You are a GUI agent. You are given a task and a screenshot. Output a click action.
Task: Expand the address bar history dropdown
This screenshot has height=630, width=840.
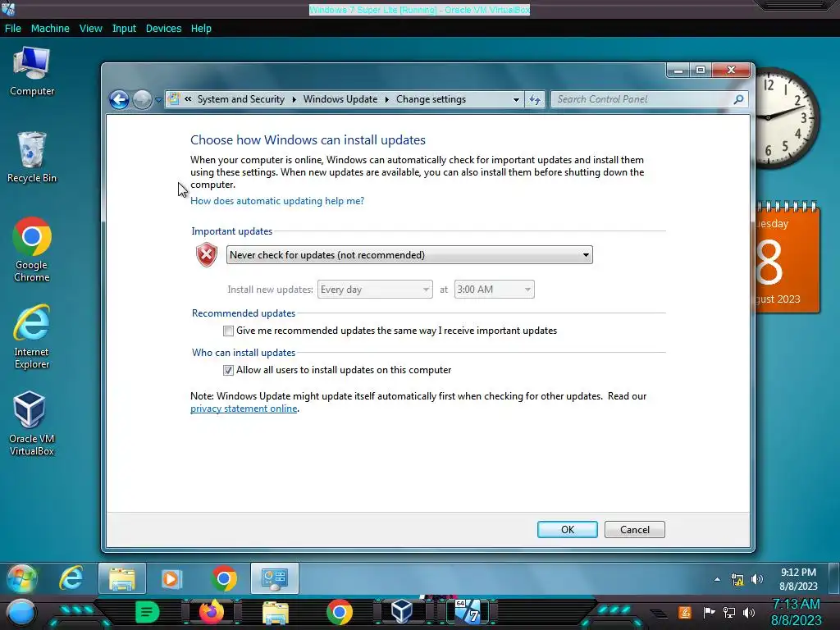[x=516, y=99]
